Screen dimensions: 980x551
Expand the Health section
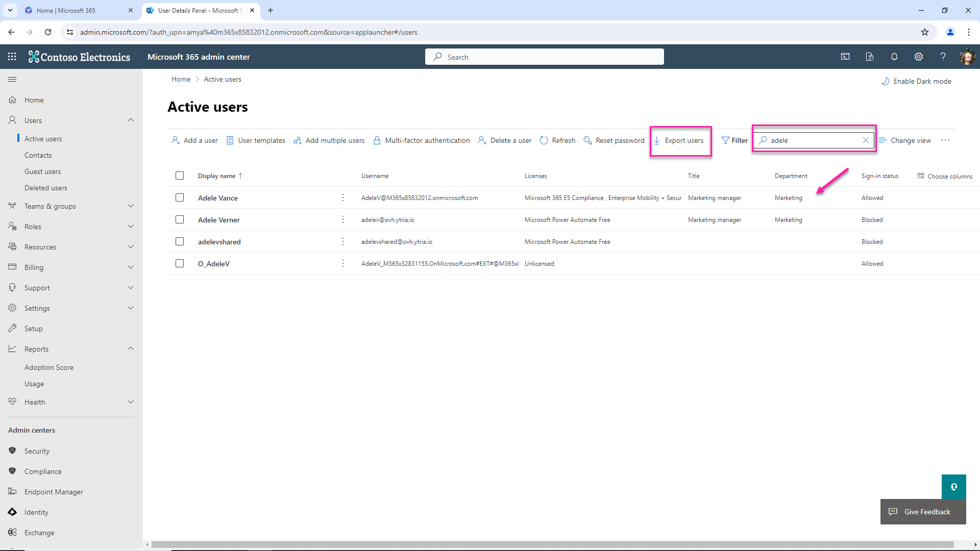[x=131, y=402]
